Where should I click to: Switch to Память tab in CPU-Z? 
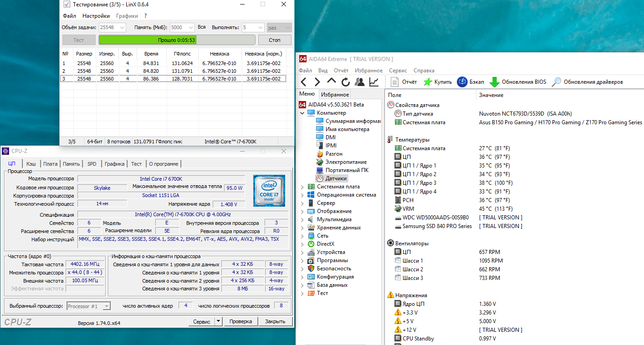(72, 164)
